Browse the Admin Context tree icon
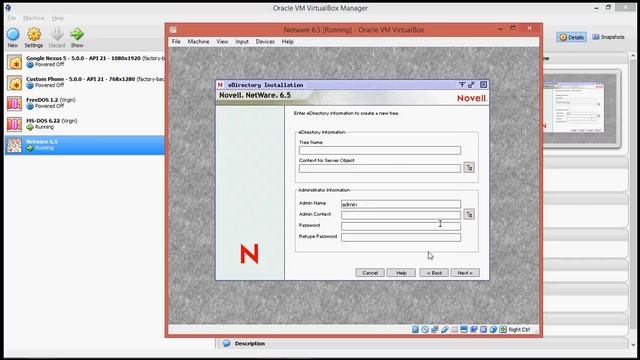640x360 pixels. point(469,214)
